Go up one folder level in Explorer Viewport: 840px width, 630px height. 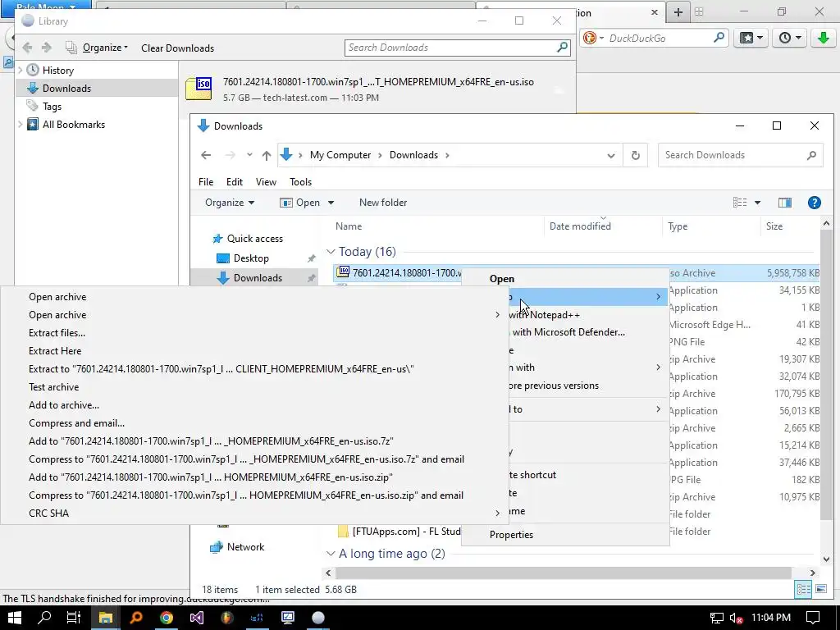pos(267,155)
